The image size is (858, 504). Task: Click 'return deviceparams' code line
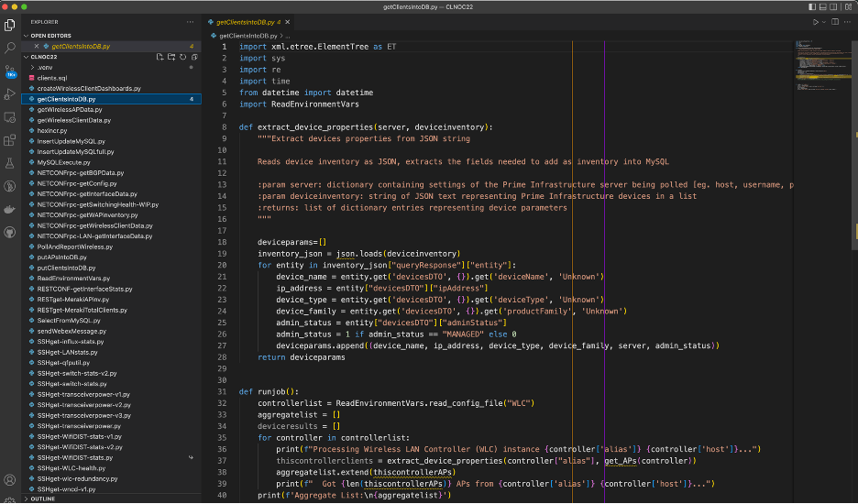click(x=302, y=357)
